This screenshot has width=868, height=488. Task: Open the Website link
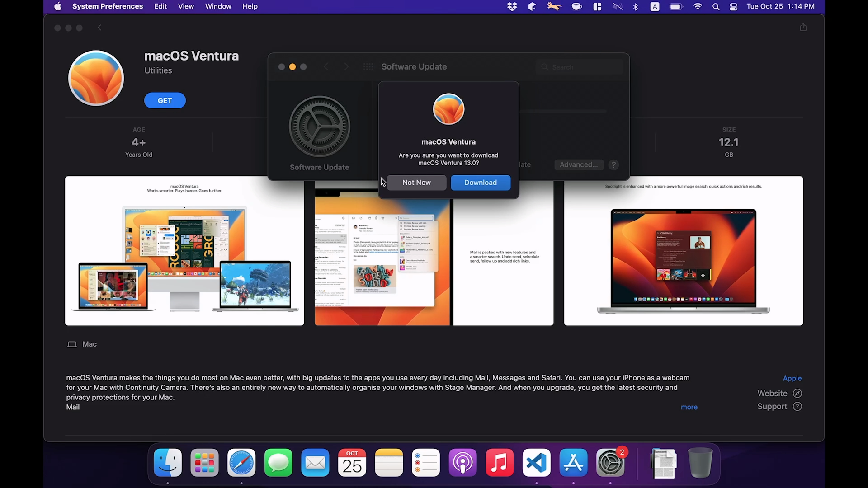tap(779, 394)
